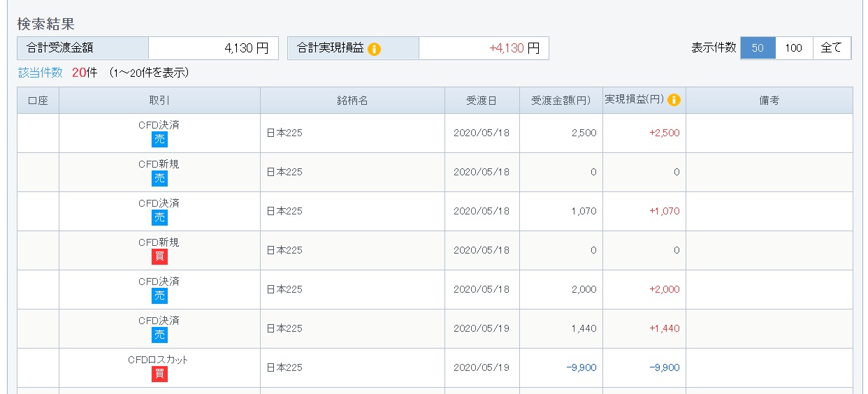Click info icon next to 合計実現損益
This screenshot has width=868, height=394.
pos(375,49)
